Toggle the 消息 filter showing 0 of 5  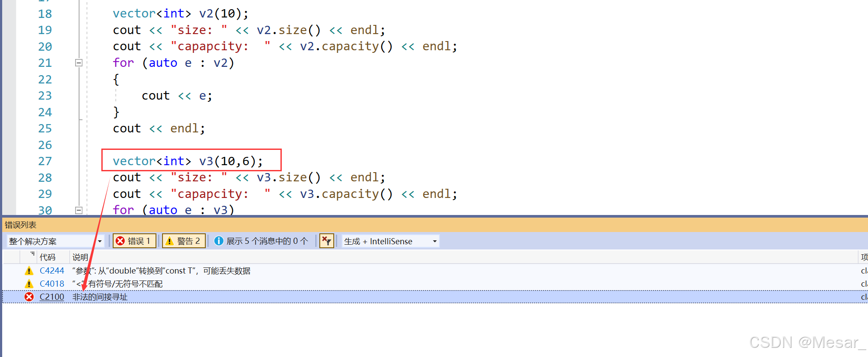261,241
